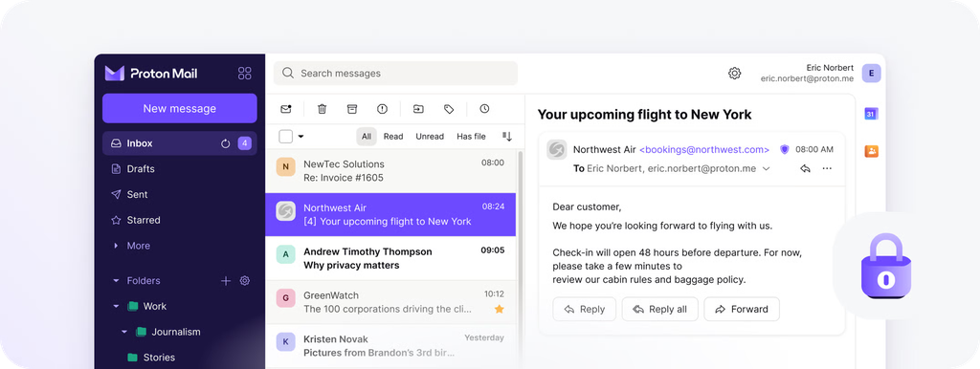
Task: Move the message to trash
Action: tap(322, 109)
